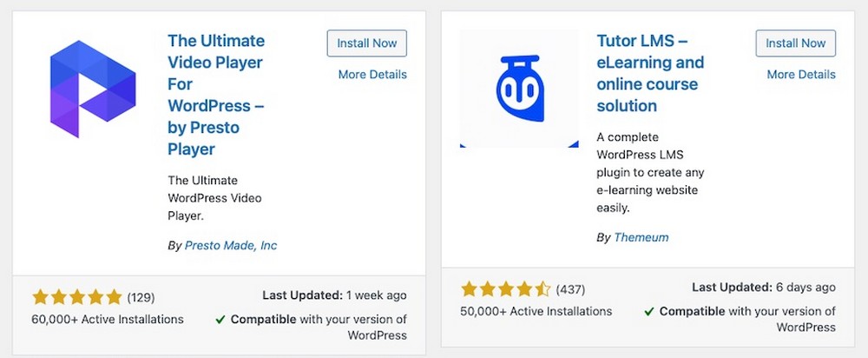This screenshot has width=868, height=358.
Task: Click the Presto Player five-star rating
Action: tap(77, 297)
